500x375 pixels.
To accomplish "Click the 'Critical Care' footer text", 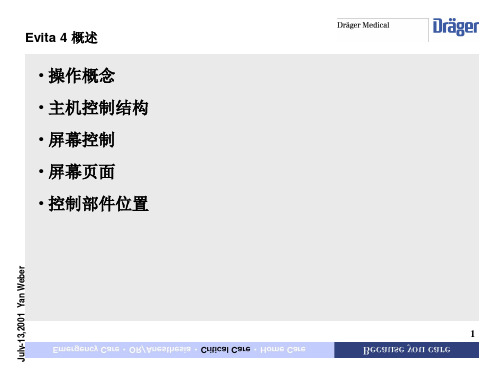I will 225,350.
